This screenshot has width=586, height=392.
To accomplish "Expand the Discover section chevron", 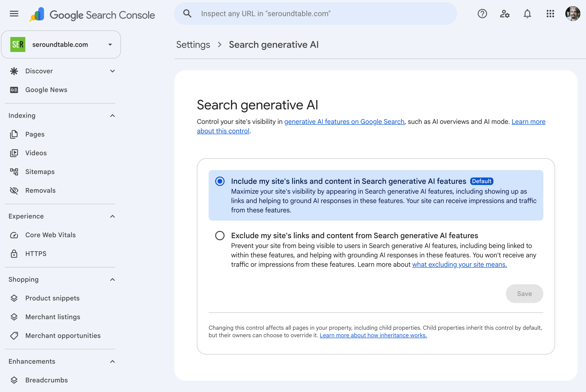I will pyautogui.click(x=112, y=71).
